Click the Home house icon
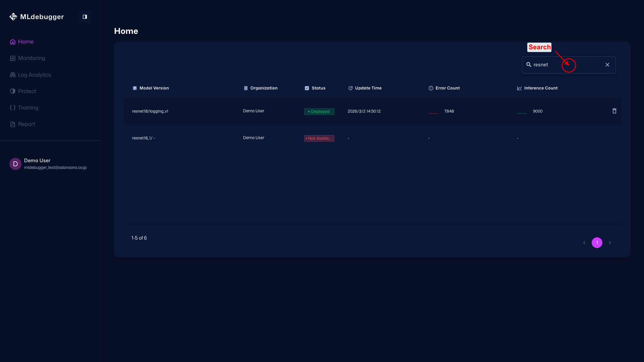This screenshot has height=362, width=644. tap(13, 42)
